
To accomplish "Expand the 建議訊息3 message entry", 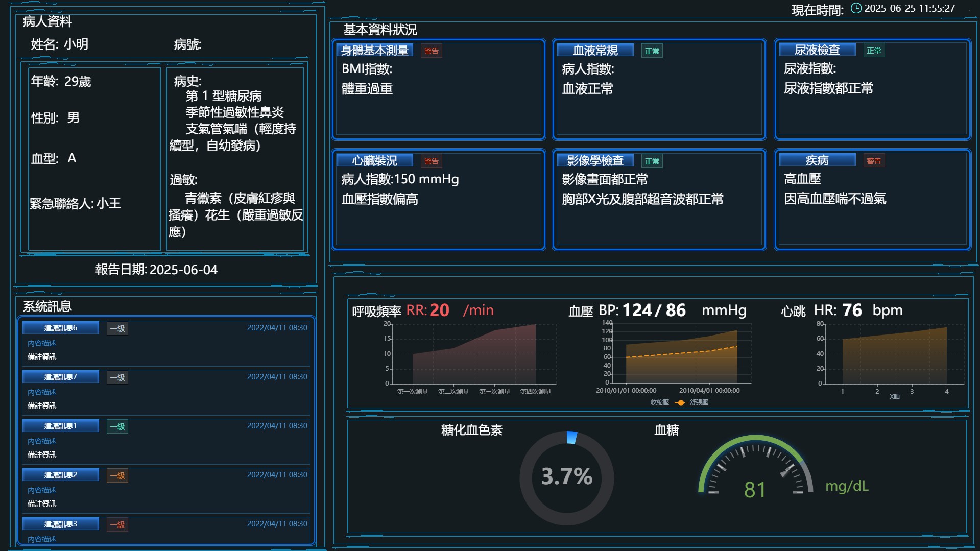I will point(61,524).
